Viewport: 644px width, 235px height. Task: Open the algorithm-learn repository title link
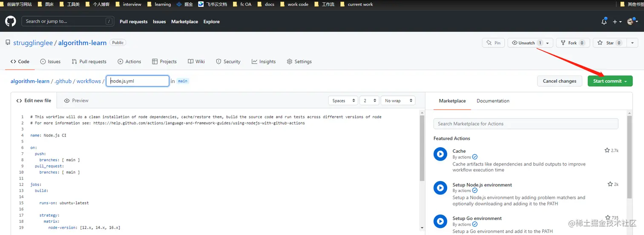pyautogui.click(x=82, y=43)
